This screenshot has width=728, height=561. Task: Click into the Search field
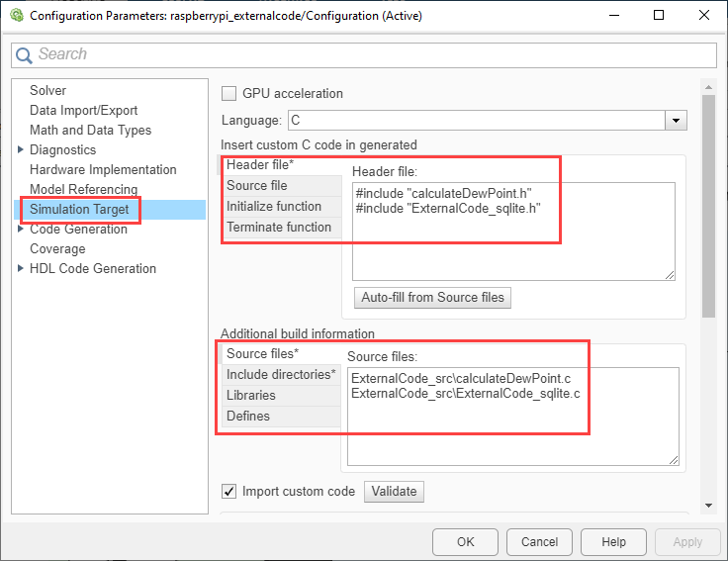[376, 54]
